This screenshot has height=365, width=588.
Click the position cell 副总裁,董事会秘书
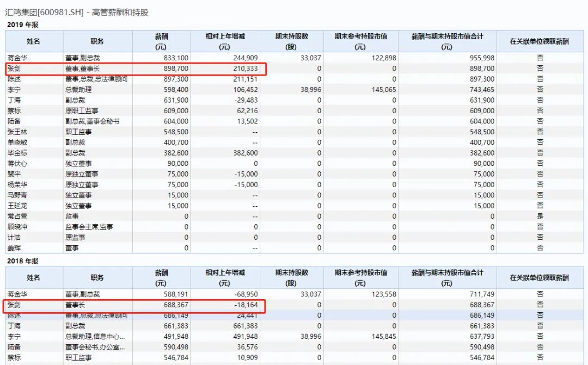(x=92, y=121)
